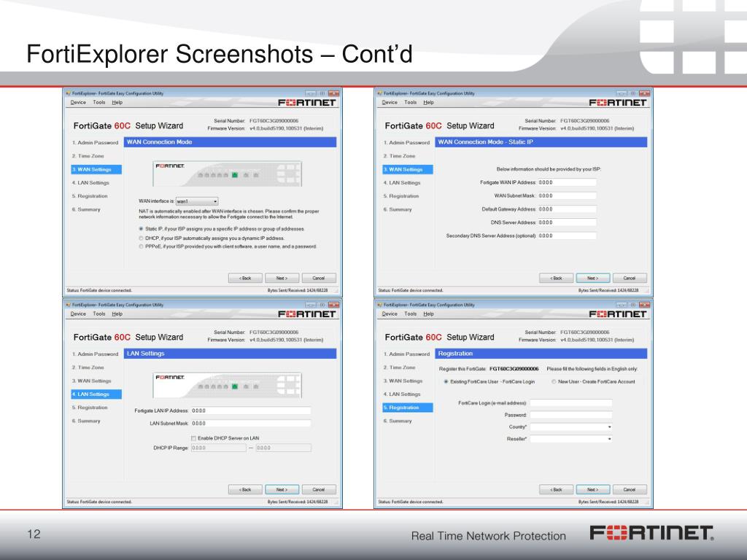This screenshot has height=560, width=747.
Task: Click the FortiCare Login e-mail address field
Action: (x=571, y=402)
